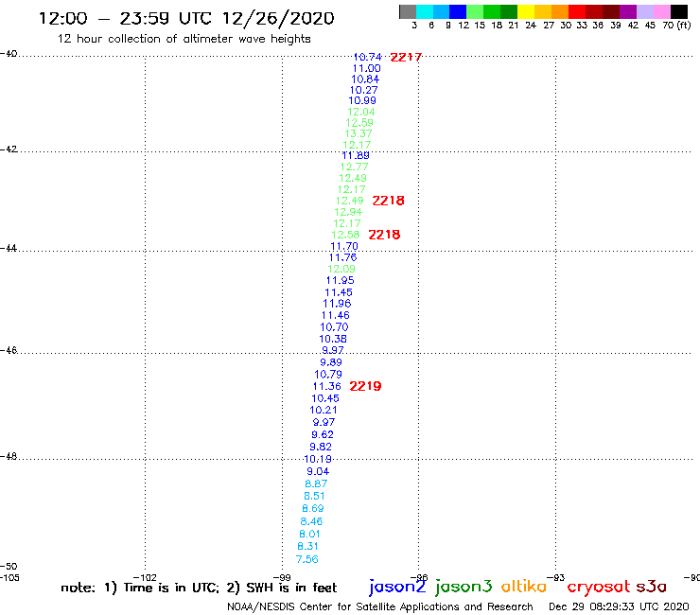Pick the orange legend color swatch
This screenshot has width=700, height=615.
[560, 11]
